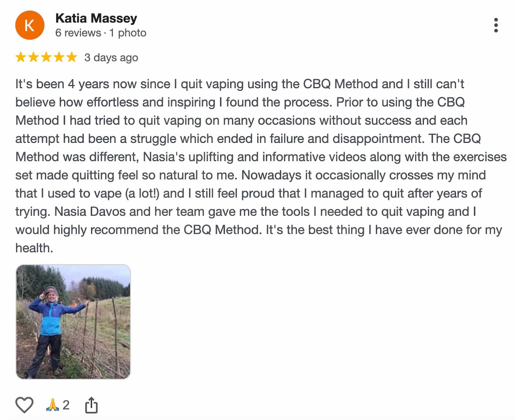
Task: Click the "6 reviews" count text
Action: click(x=78, y=33)
